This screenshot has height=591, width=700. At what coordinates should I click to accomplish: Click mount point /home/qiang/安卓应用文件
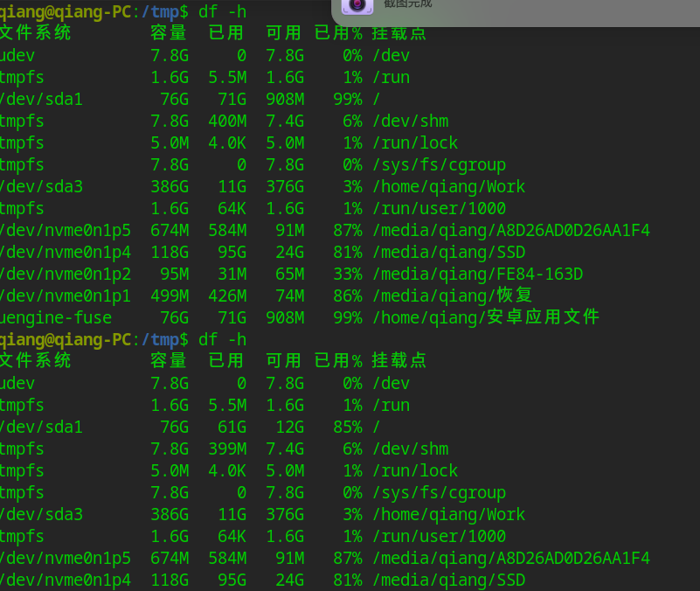coord(486,317)
